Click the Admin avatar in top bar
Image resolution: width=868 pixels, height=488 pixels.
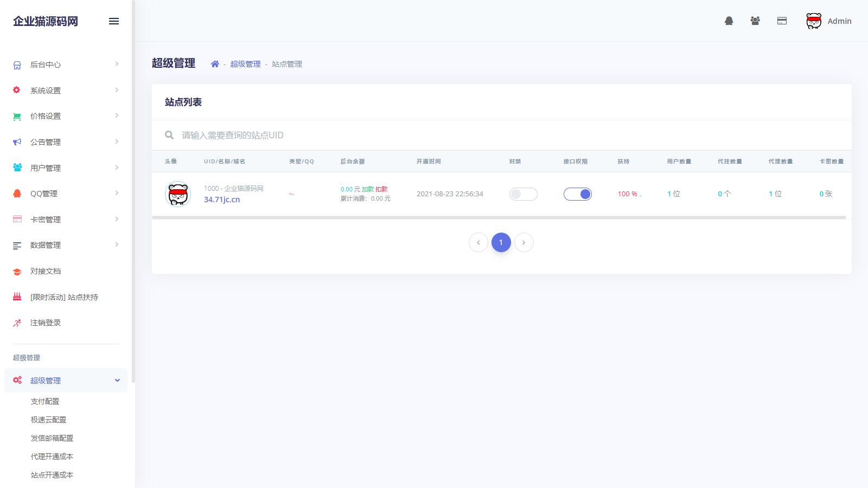pyautogui.click(x=813, y=21)
